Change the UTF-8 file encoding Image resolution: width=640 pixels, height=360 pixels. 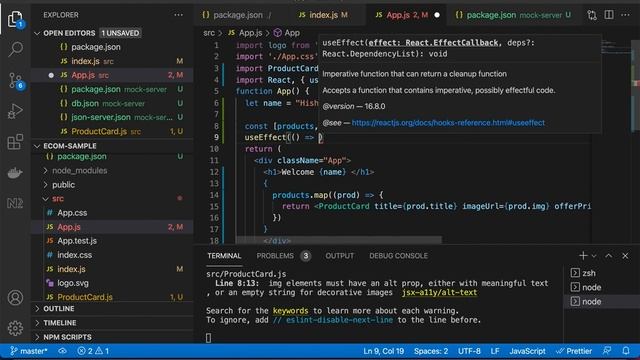[469, 351]
